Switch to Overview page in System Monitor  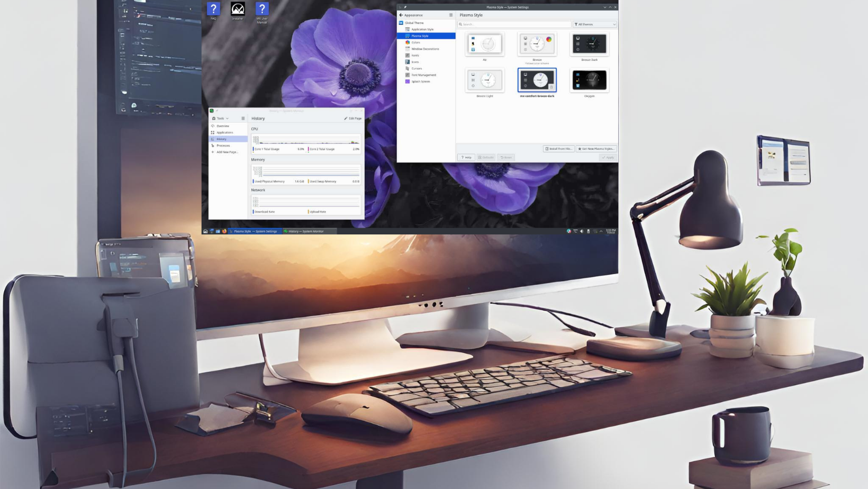pos(228,126)
